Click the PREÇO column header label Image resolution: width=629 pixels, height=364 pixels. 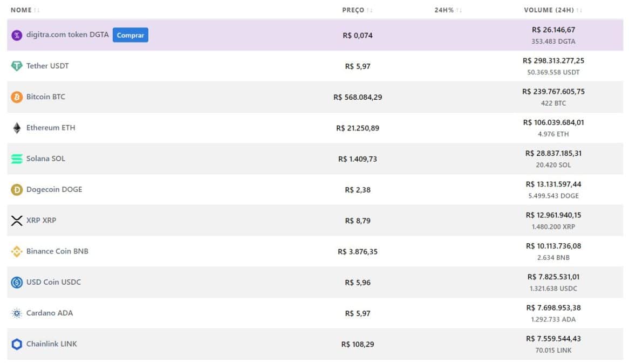click(x=353, y=10)
